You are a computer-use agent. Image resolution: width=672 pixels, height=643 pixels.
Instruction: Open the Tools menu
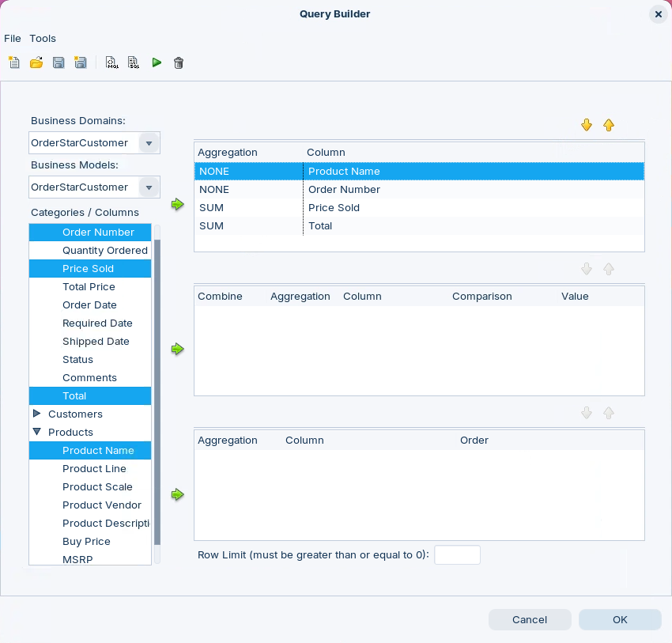tap(43, 38)
